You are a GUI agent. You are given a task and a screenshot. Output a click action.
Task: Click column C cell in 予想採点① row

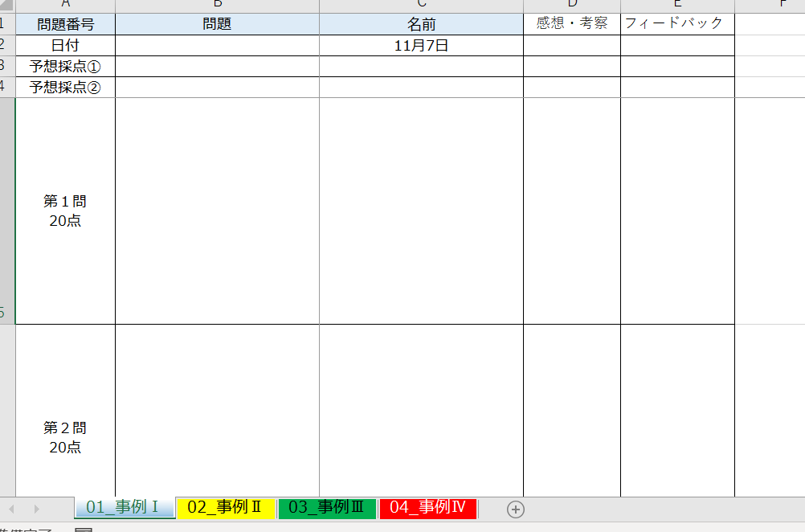tap(421, 66)
